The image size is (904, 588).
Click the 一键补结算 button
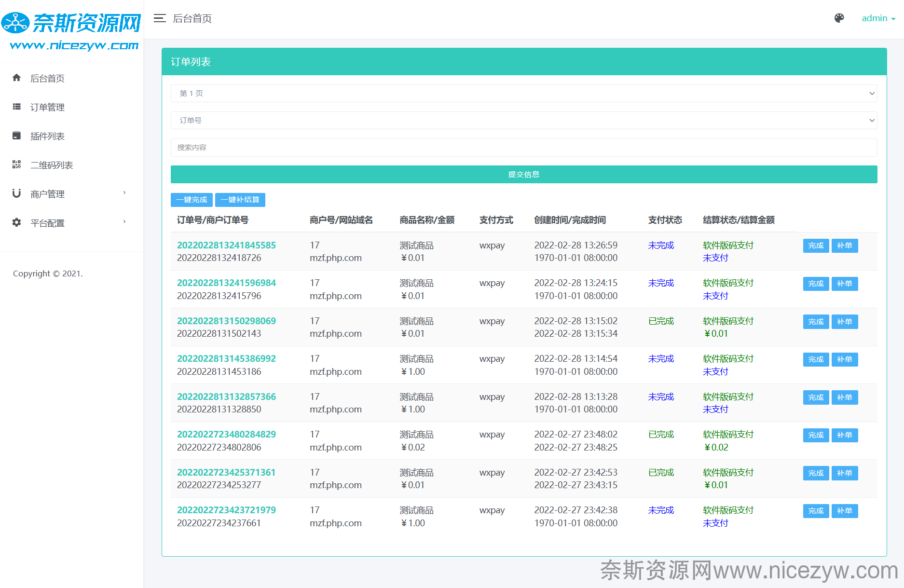(240, 200)
